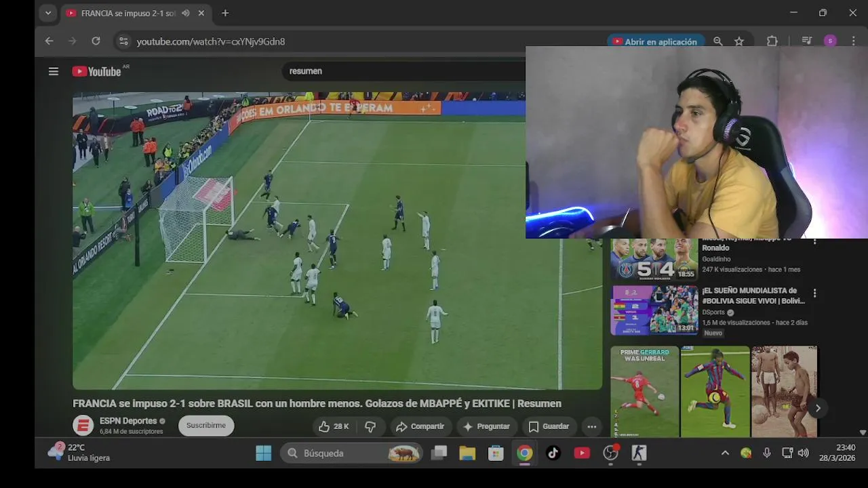Save the video with Guardar
This screenshot has height=488, width=868.
(x=549, y=426)
